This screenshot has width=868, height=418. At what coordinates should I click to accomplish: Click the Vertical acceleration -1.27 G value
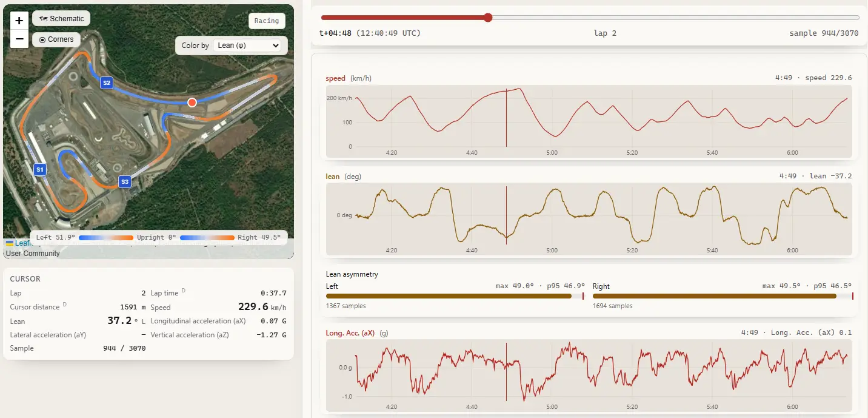coord(271,335)
